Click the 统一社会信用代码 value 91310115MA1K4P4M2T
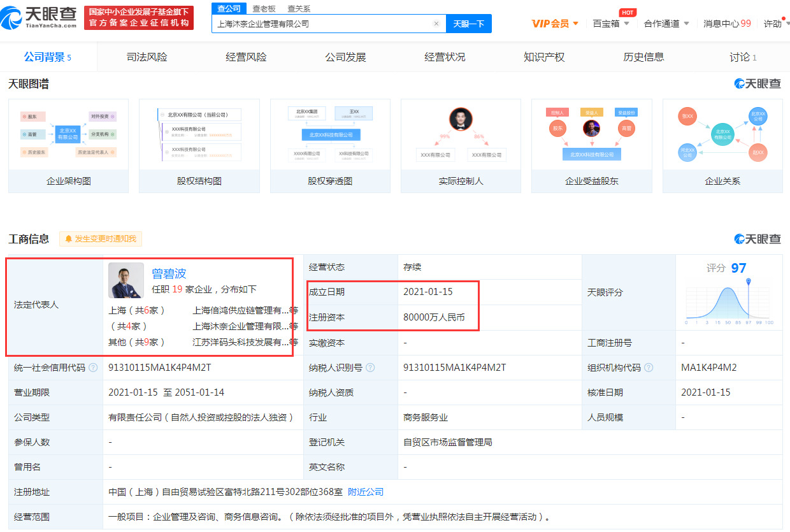 [160, 368]
